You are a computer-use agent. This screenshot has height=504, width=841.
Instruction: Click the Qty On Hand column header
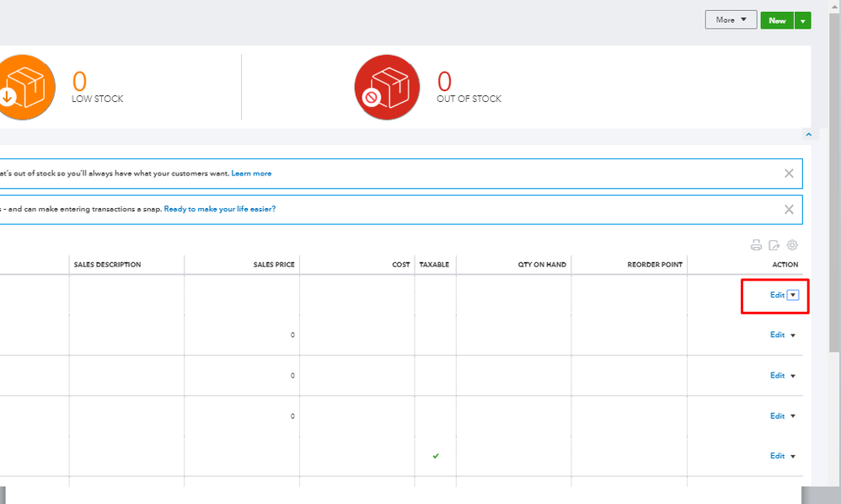[x=542, y=265]
